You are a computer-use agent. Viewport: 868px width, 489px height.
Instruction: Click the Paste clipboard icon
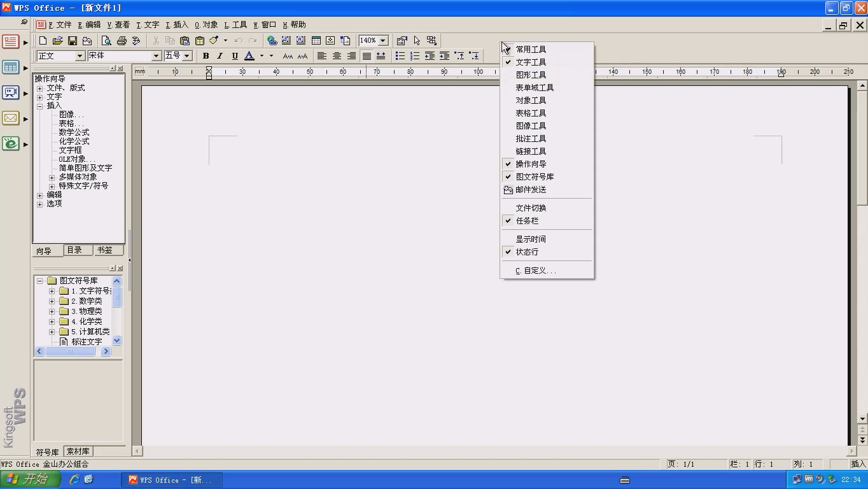[x=185, y=41]
